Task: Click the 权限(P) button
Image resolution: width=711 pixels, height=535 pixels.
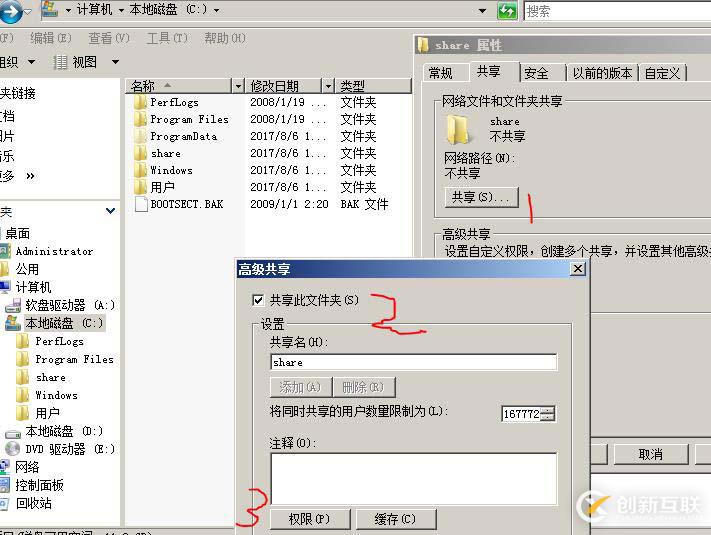Action: [310, 519]
